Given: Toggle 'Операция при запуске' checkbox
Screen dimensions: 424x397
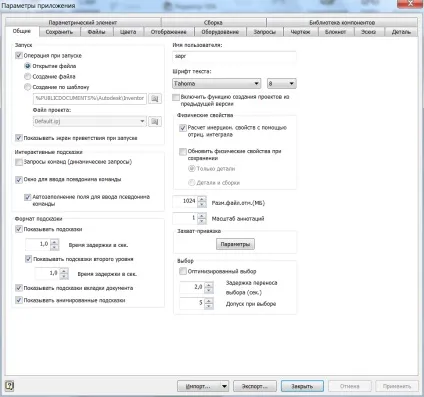Looking at the screenshot, I should (19, 55).
